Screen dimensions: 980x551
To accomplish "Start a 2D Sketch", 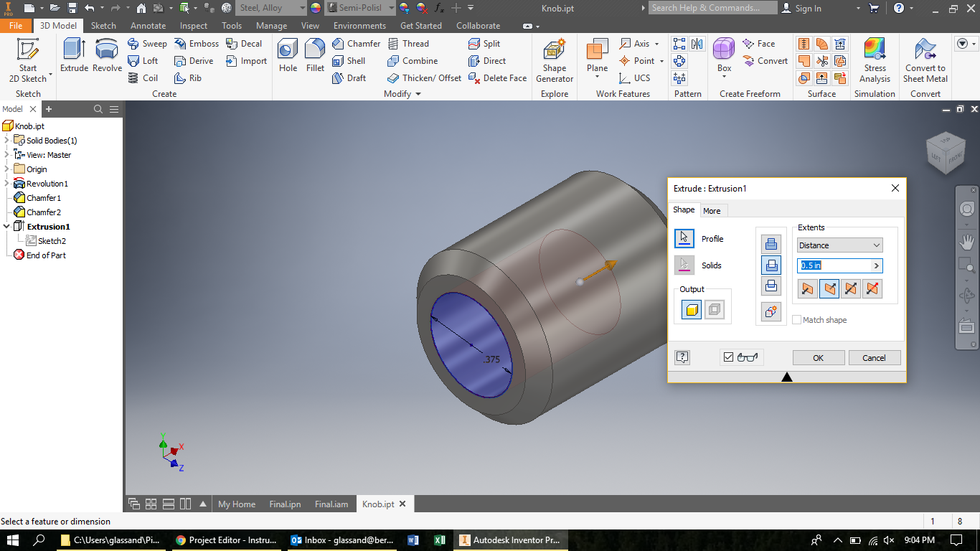I will click(28, 60).
